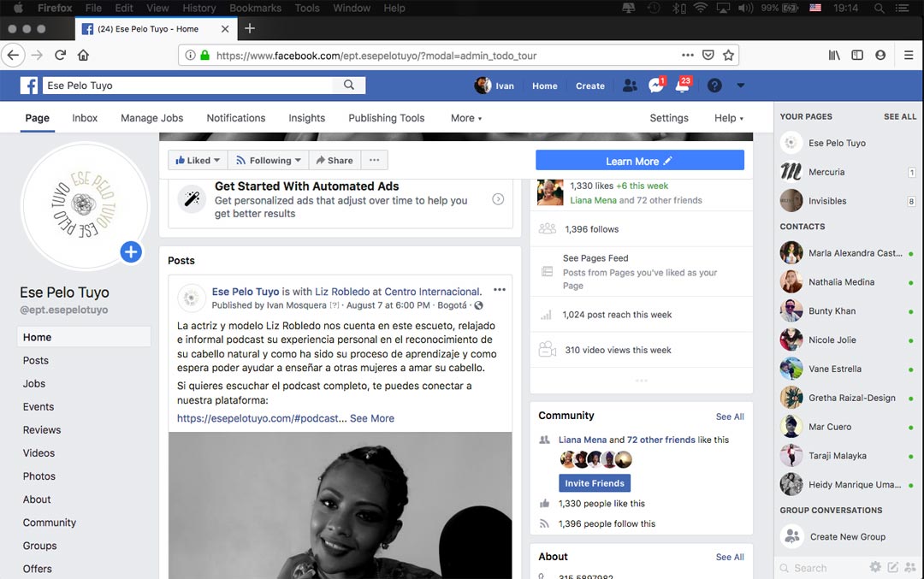Click the Facebook search field
The image size is (924, 579).
coord(188,86)
